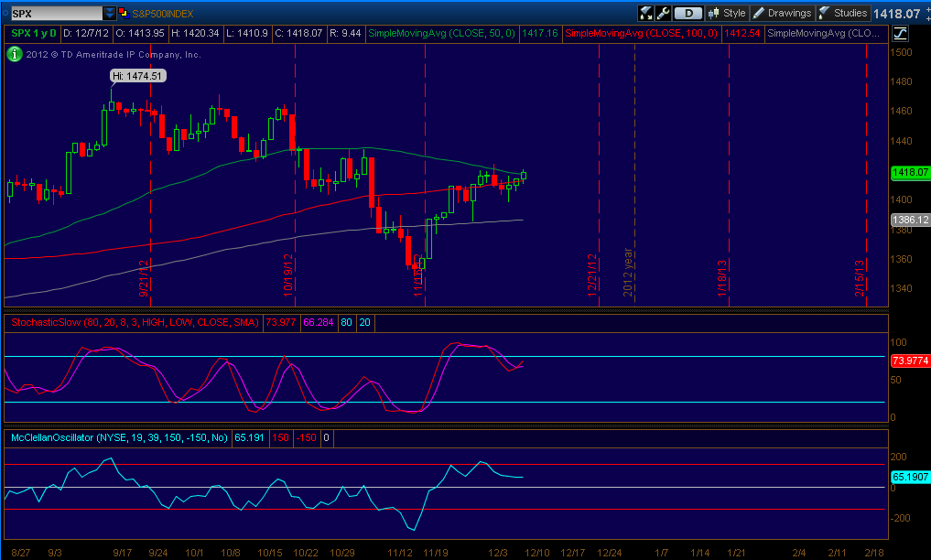Click the pencil icon on Drawings button
This screenshot has height=560, width=931.
coord(758,13)
